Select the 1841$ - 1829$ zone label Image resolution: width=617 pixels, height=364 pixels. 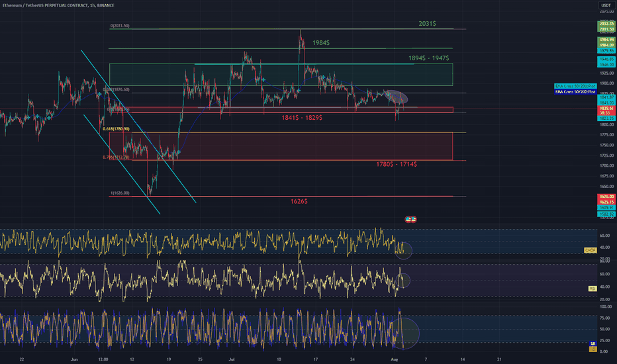coord(302,118)
